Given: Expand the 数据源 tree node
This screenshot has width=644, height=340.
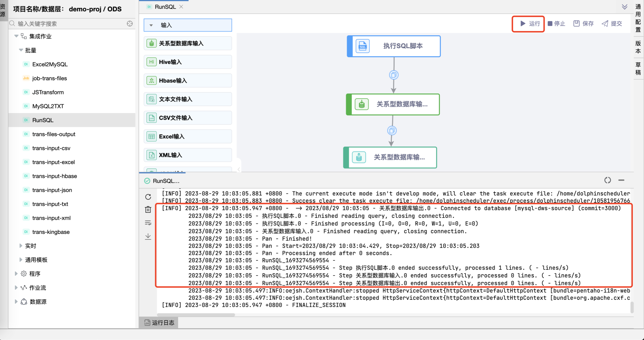Looking at the screenshot, I should click(16, 302).
